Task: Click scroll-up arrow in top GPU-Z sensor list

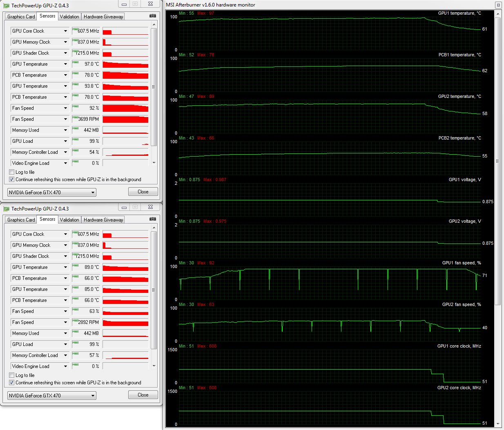Action: click(154, 25)
